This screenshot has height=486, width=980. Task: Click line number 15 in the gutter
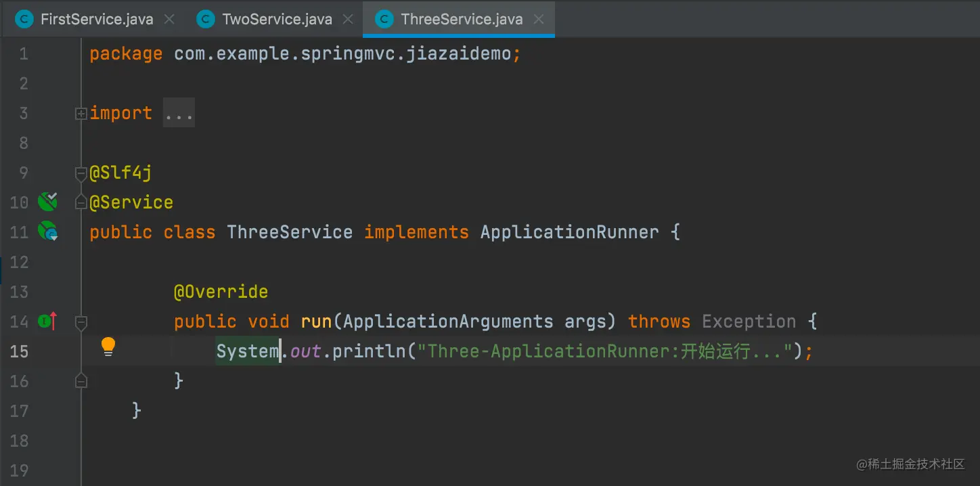click(x=20, y=351)
